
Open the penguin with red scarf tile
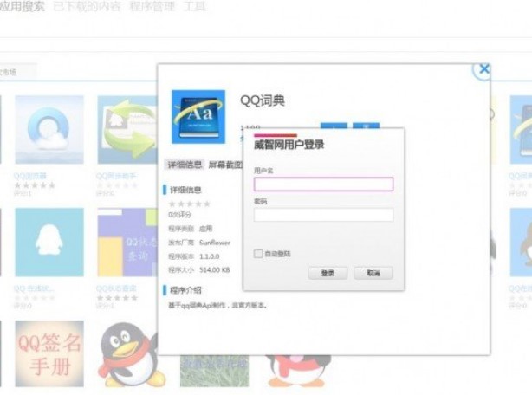(131, 354)
